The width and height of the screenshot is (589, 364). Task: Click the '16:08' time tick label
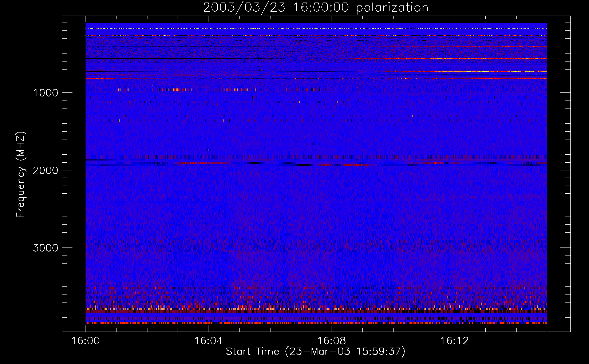point(331,341)
